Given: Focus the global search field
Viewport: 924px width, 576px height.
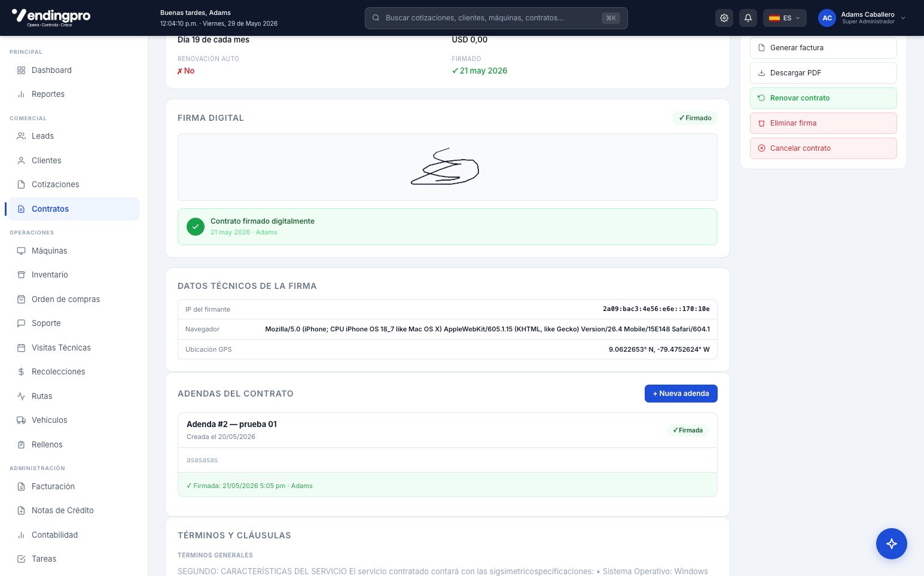Looking at the screenshot, I should point(496,18).
